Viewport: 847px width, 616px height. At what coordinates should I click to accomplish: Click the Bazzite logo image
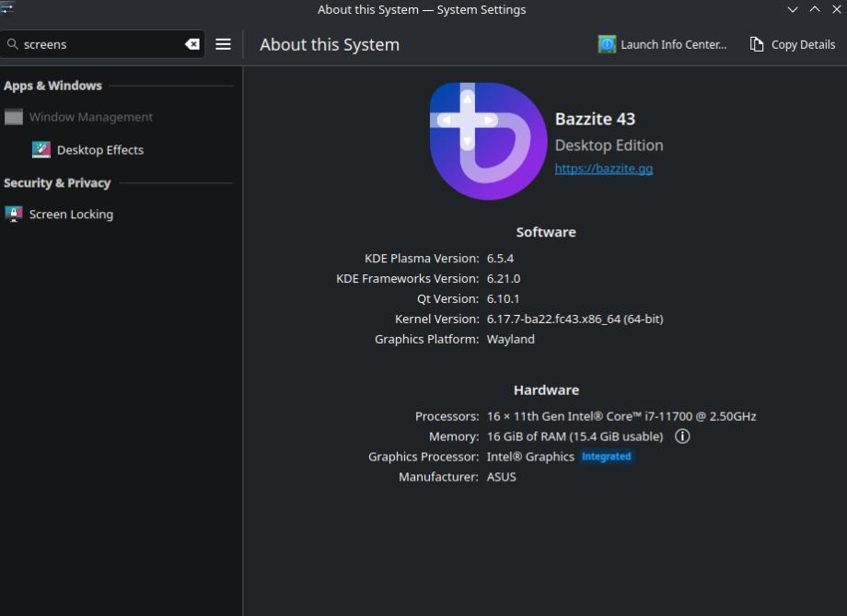tap(488, 141)
